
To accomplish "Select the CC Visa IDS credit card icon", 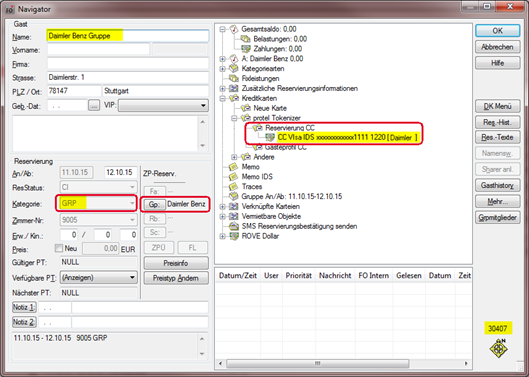I will click(x=270, y=137).
